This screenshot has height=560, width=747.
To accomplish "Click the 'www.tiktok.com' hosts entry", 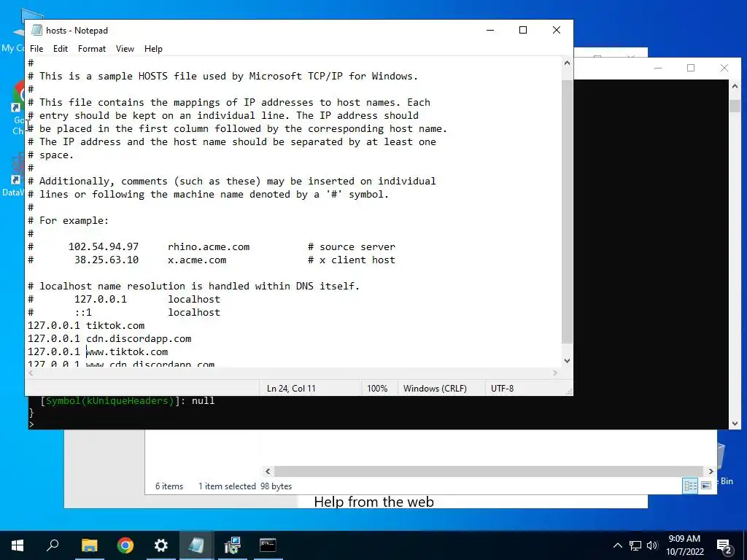I will (127, 352).
